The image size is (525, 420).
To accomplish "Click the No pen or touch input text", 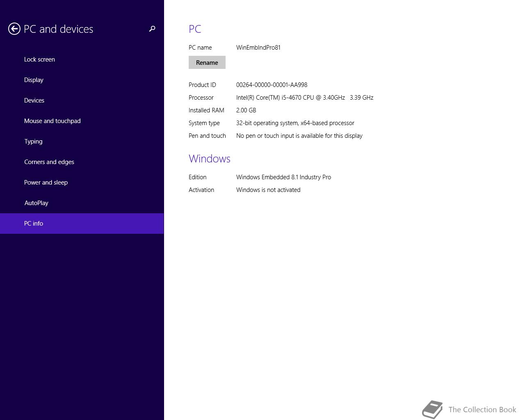I will pos(299,136).
